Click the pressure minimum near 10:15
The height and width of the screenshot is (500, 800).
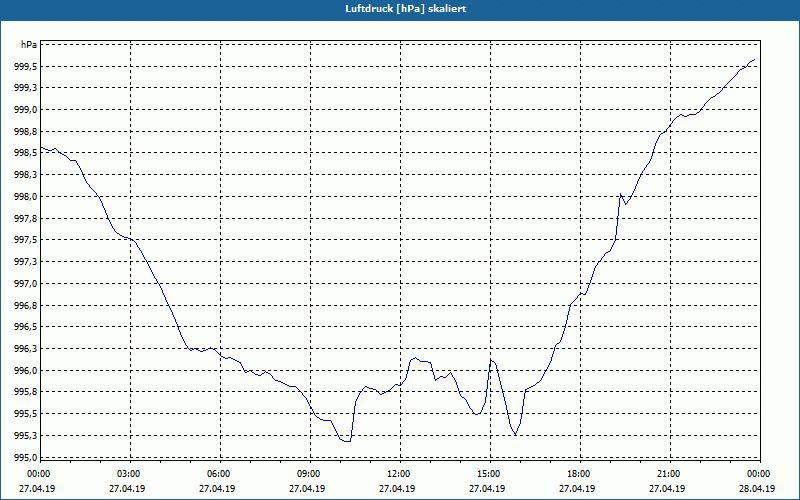click(347, 441)
